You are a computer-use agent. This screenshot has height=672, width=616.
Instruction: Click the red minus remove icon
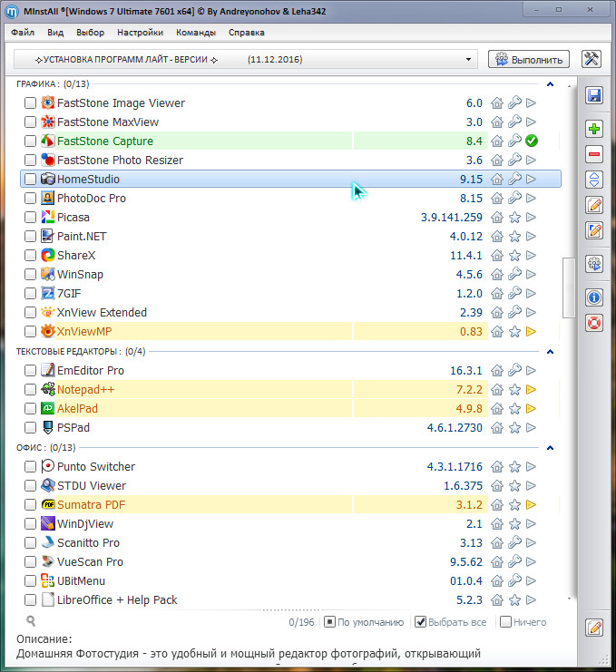coord(594,154)
